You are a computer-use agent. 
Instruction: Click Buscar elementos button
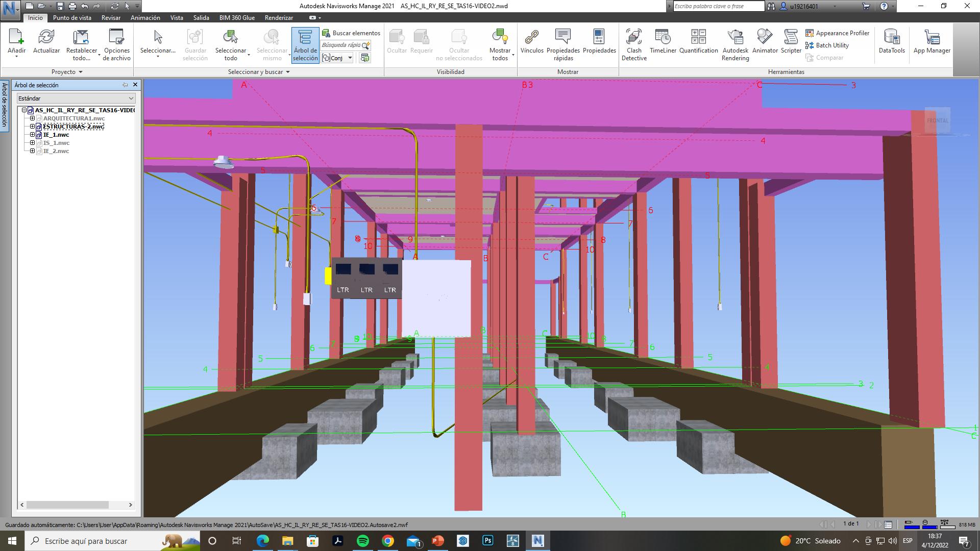point(351,33)
